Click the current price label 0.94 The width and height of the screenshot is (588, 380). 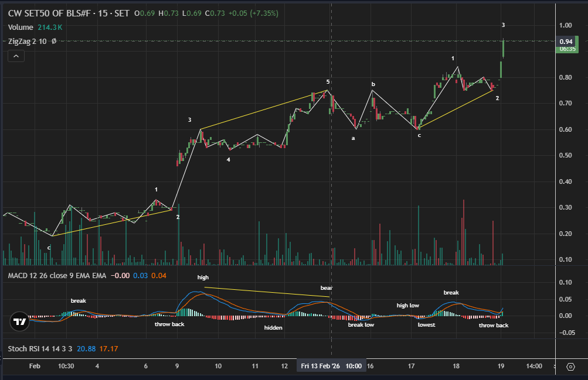click(x=566, y=42)
